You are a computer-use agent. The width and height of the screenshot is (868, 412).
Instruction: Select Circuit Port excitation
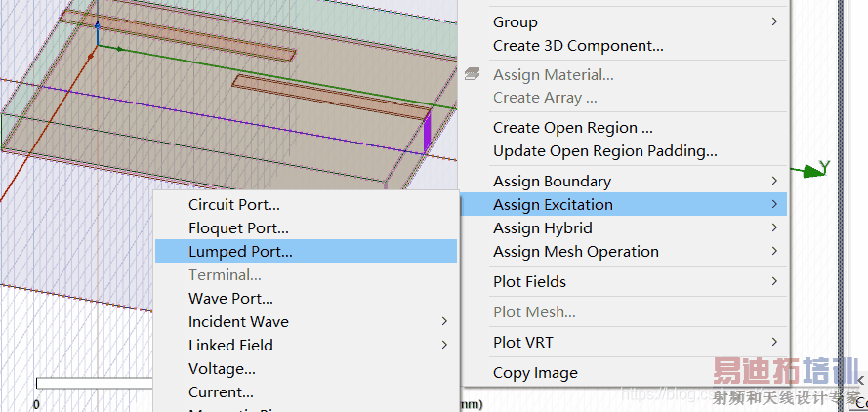click(x=307, y=205)
